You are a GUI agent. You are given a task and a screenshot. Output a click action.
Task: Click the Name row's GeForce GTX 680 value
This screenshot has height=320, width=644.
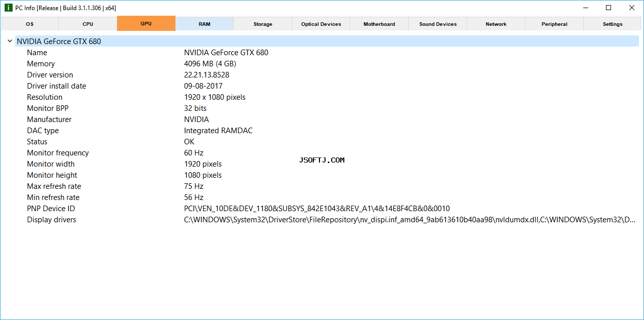tap(226, 53)
